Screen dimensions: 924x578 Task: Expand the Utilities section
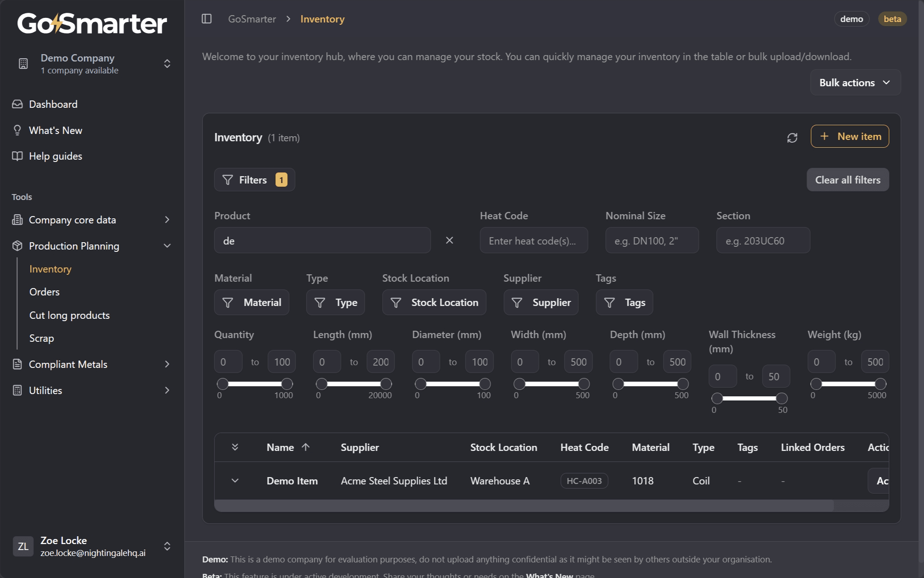(167, 390)
